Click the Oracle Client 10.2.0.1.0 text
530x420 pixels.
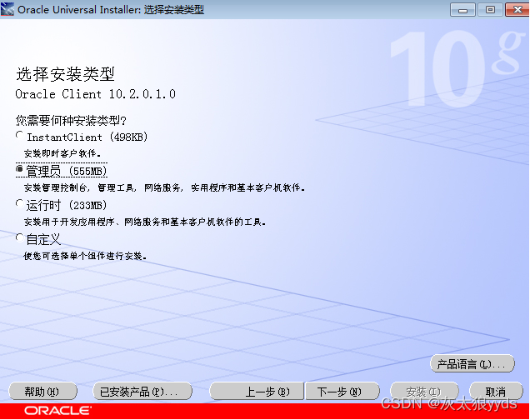[x=95, y=94]
